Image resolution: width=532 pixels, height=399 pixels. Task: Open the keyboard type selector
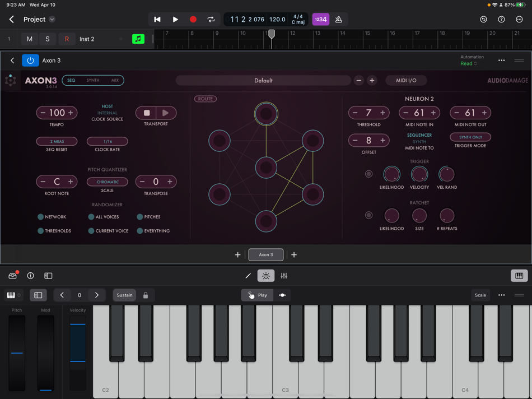click(x=12, y=295)
